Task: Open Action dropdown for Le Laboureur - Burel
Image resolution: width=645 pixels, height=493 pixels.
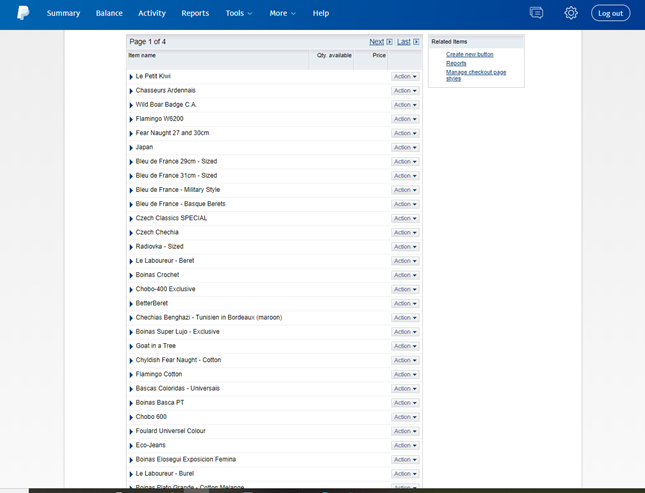Action: pos(405,474)
